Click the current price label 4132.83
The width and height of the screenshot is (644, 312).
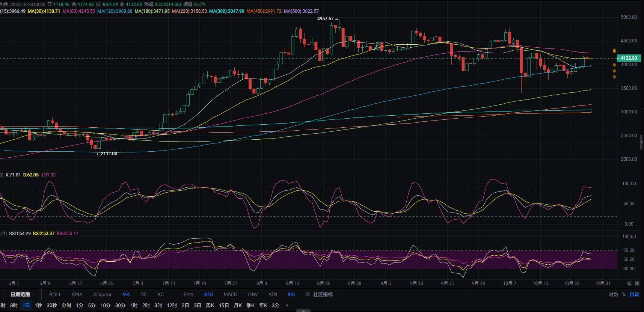coord(629,58)
